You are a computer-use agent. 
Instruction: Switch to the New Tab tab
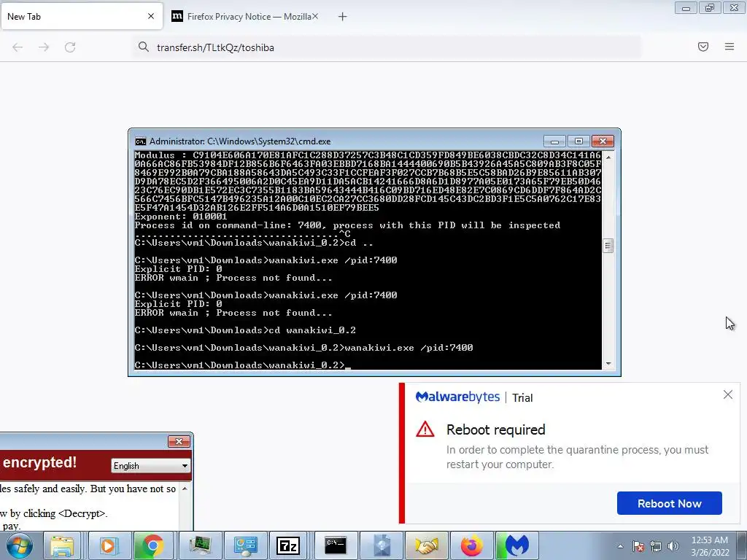[82, 17]
